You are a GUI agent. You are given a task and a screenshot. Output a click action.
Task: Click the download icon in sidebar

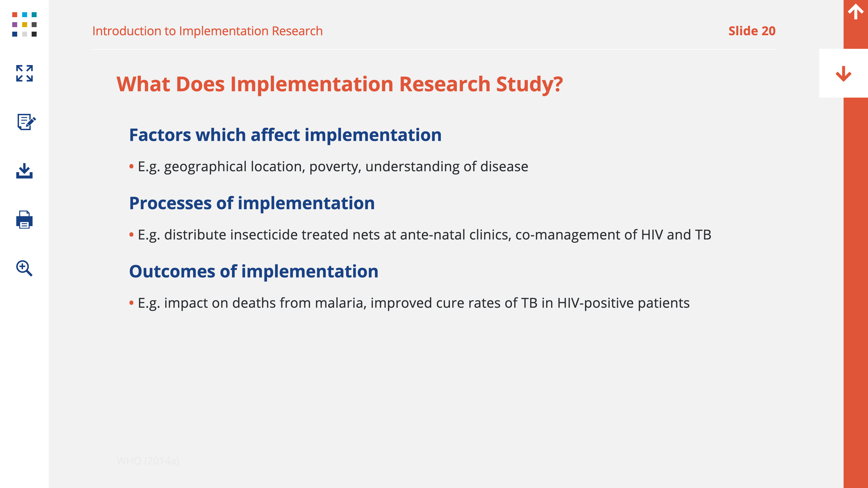[x=24, y=171]
